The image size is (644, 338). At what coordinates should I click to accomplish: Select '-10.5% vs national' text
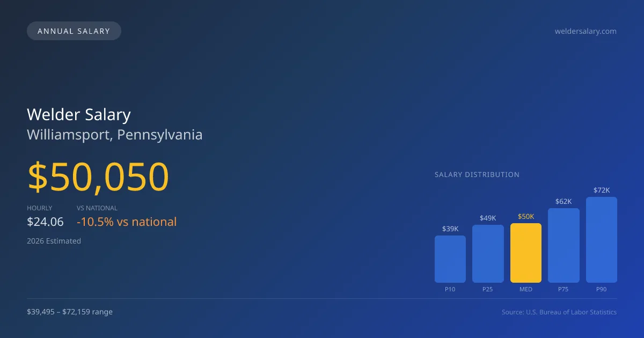[127, 222]
